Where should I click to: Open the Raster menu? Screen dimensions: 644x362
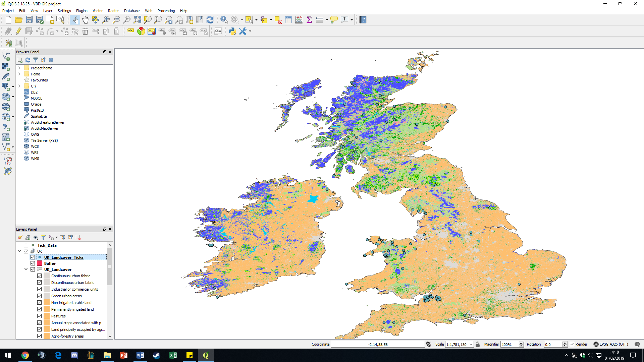113,11
